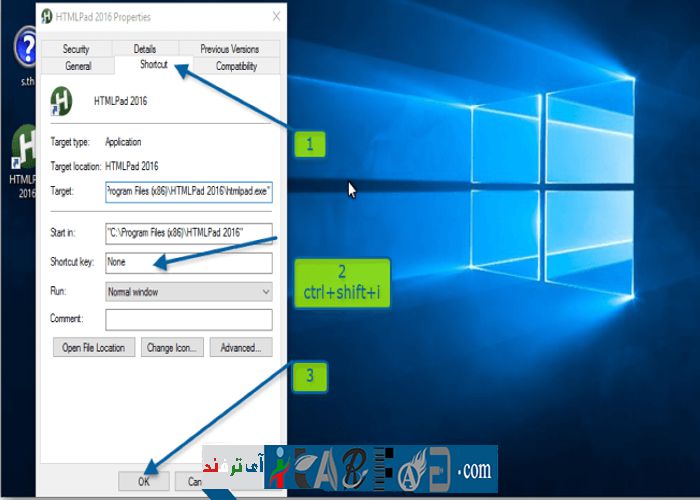700x500 pixels.
Task: Focus the Target path field
Action: click(188, 189)
